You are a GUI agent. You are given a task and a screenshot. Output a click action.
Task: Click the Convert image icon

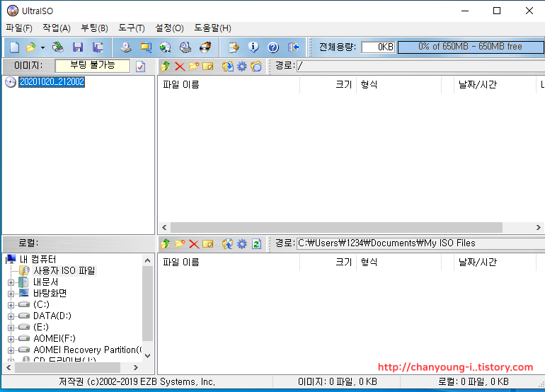[x=146, y=47]
